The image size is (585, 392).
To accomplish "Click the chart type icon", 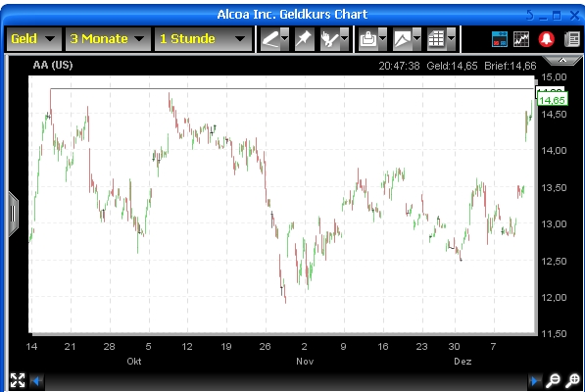I will pos(403,39).
